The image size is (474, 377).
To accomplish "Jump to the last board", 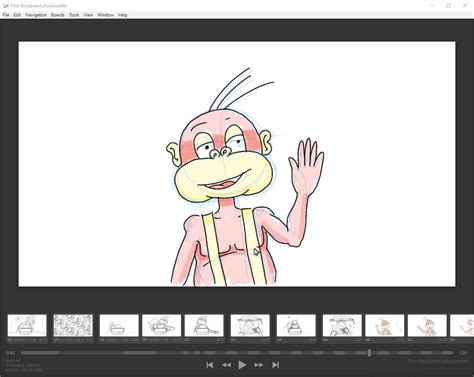I will point(275,365).
